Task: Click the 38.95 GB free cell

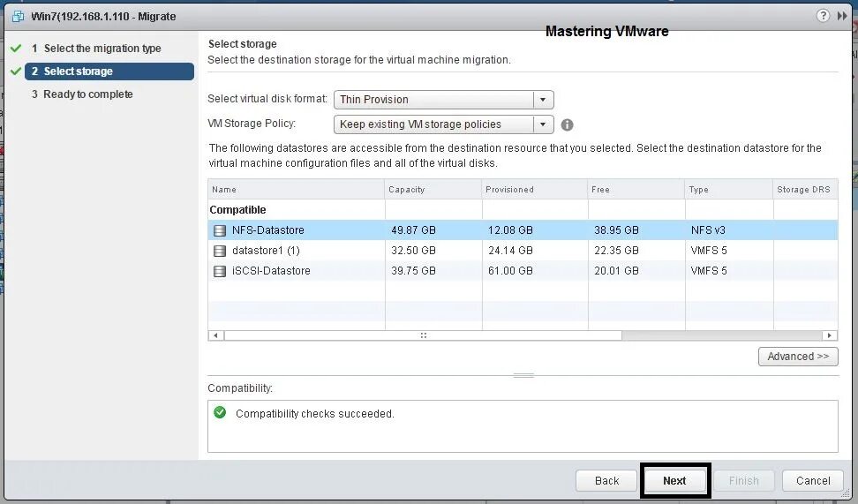Action: pos(616,230)
